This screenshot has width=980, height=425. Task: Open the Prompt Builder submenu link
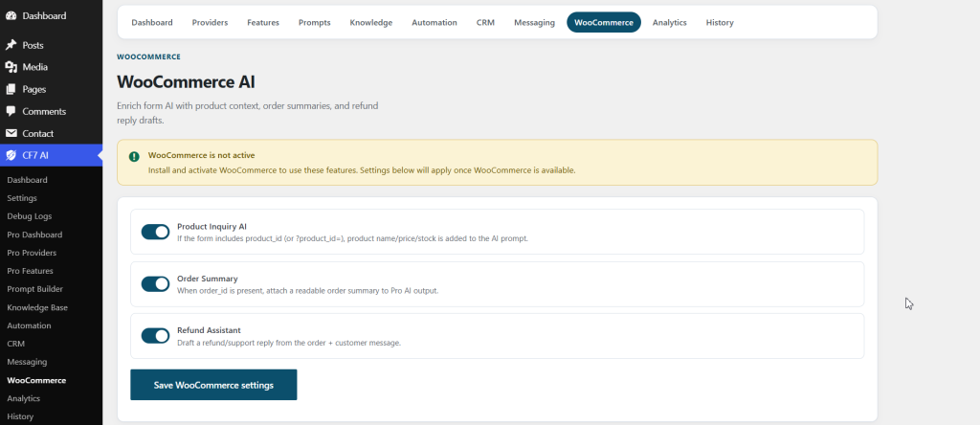click(35, 289)
